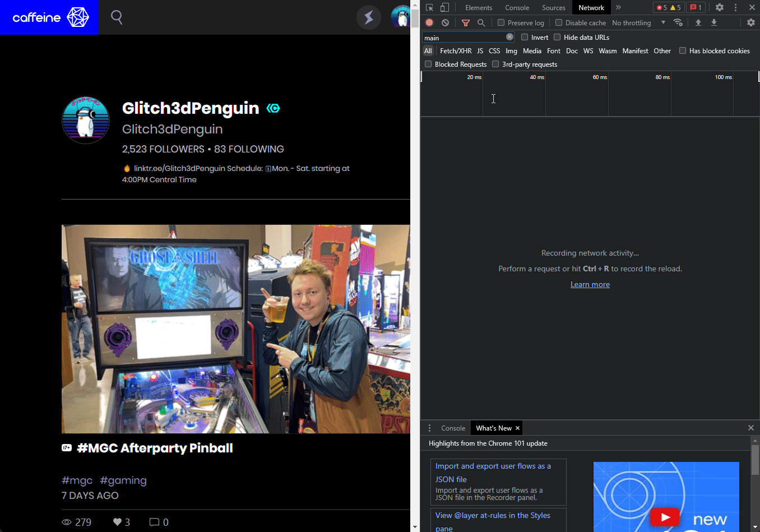Close the What's New tab
Image resolution: width=760 pixels, height=532 pixels.
pos(517,428)
